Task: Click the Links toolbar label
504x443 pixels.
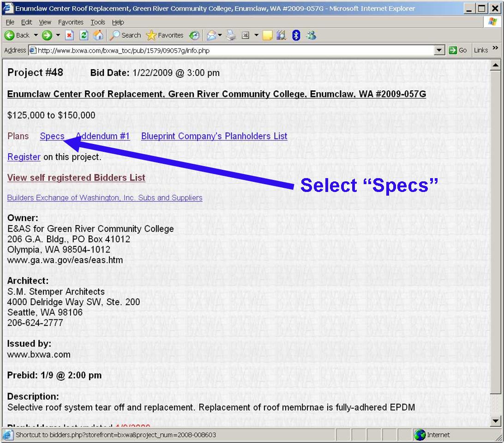Action: [481, 50]
